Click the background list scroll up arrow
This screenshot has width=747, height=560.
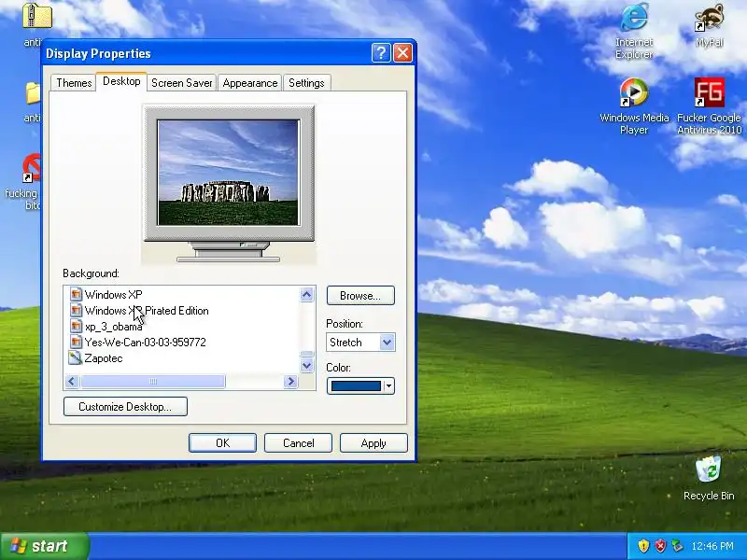307,295
